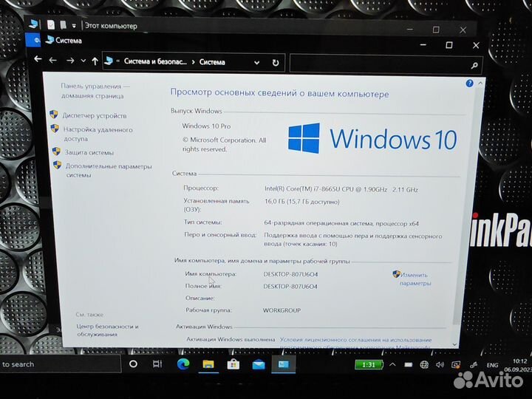Go up one level with up arrow
This screenshot has width=532, height=399.
[95, 61]
